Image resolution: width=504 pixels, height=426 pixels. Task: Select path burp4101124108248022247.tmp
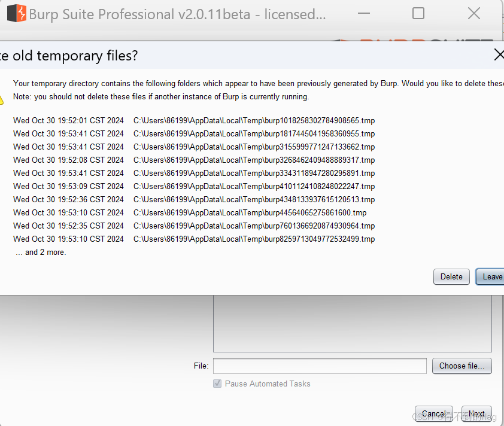[x=254, y=186]
